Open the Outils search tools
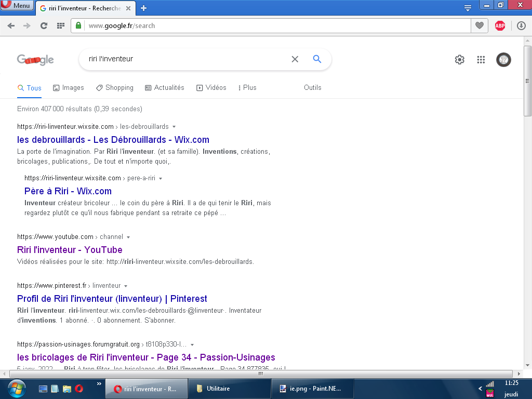The image size is (532, 399). click(x=312, y=87)
